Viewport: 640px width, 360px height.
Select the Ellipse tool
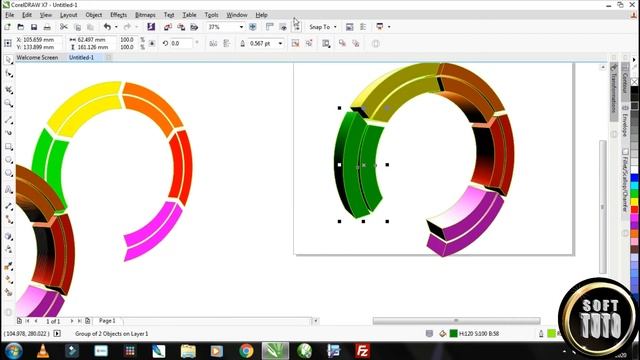click(x=9, y=160)
